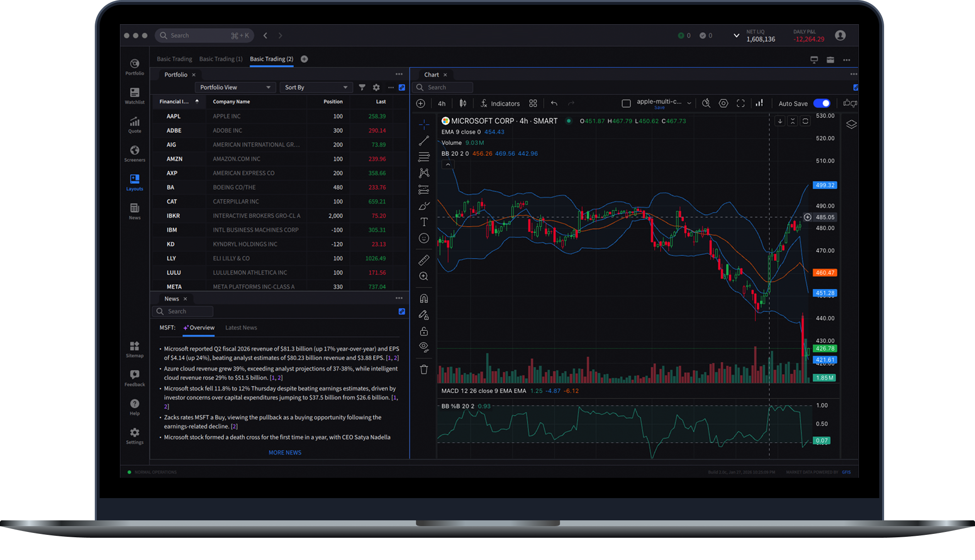Select the brush drawing tool

click(x=424, y=206)
